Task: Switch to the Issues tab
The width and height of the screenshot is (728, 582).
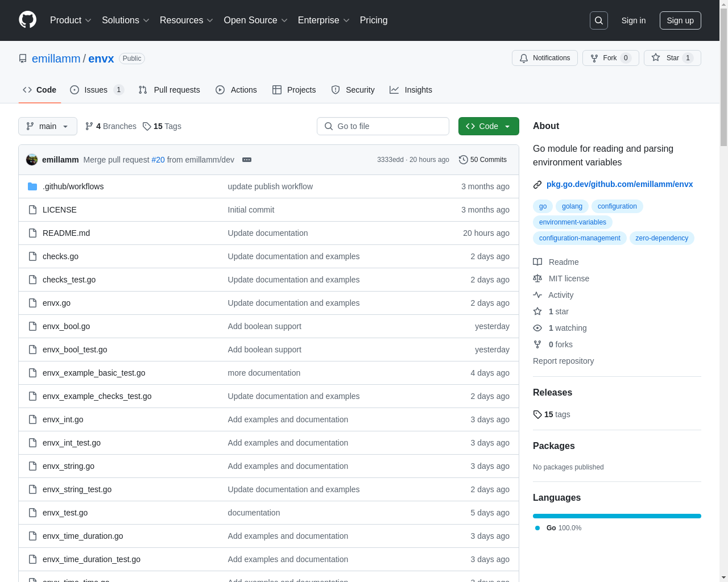Action: pos(97,90)
